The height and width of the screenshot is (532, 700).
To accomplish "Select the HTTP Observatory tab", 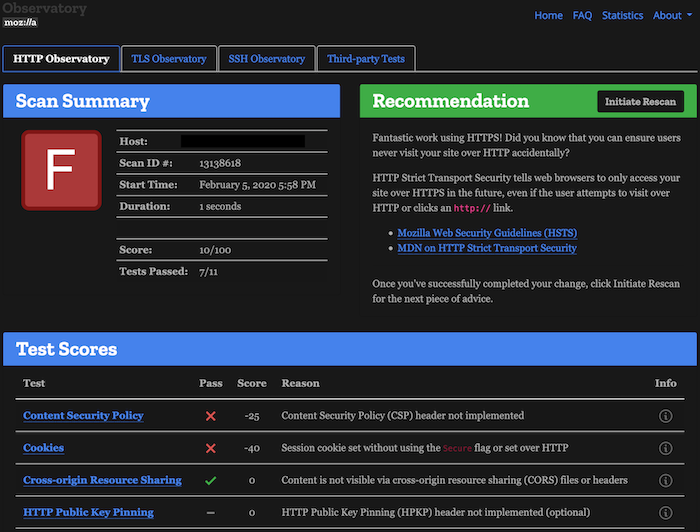I will [x=61, y=58].
